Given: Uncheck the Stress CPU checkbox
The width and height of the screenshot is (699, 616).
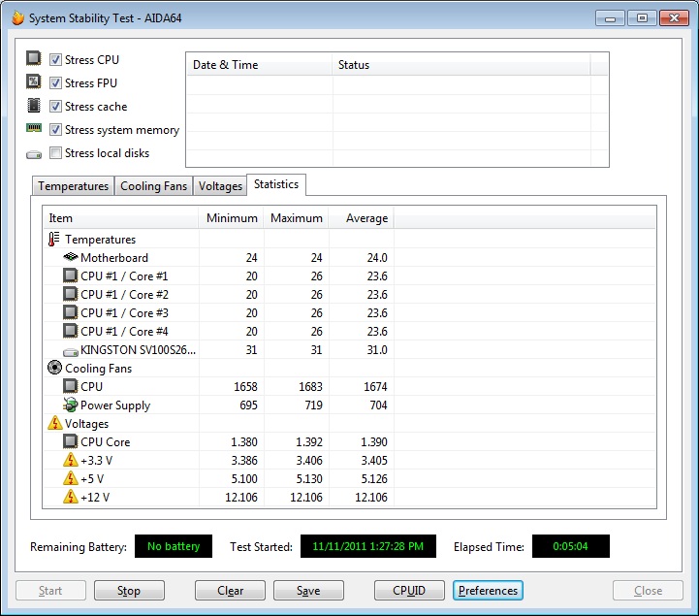Looking at the screenshot, I should (x=55, y=59).
